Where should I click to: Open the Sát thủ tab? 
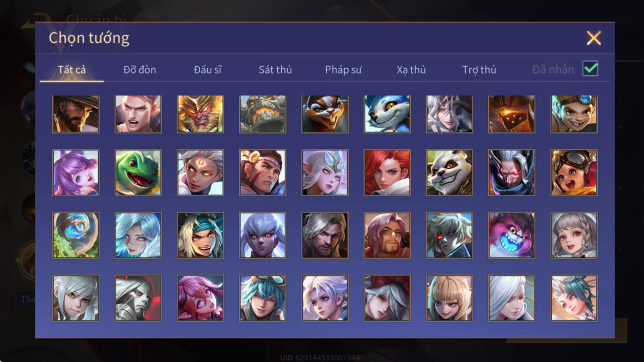[275, 70]
